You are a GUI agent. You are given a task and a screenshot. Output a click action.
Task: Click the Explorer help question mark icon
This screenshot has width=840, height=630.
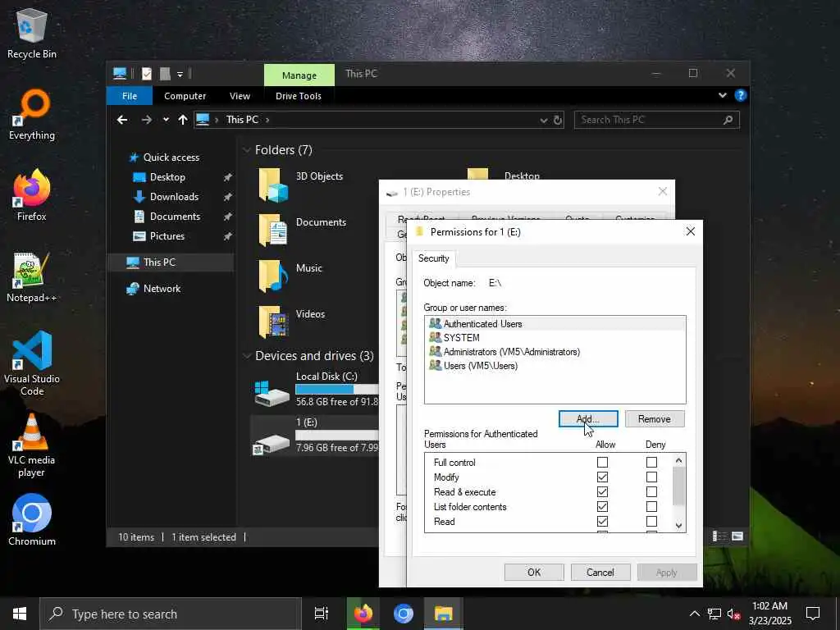coord(741,95)
